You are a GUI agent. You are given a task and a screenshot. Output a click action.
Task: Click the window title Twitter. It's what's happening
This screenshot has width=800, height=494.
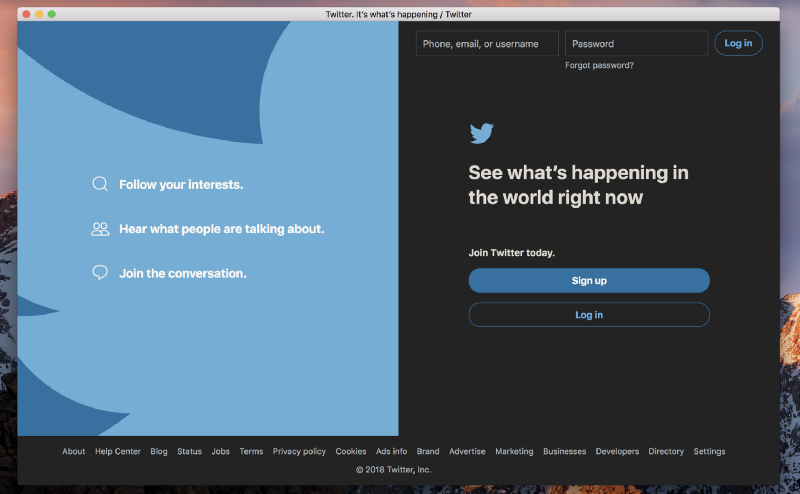pyautogui.click(x=398, y=14)
